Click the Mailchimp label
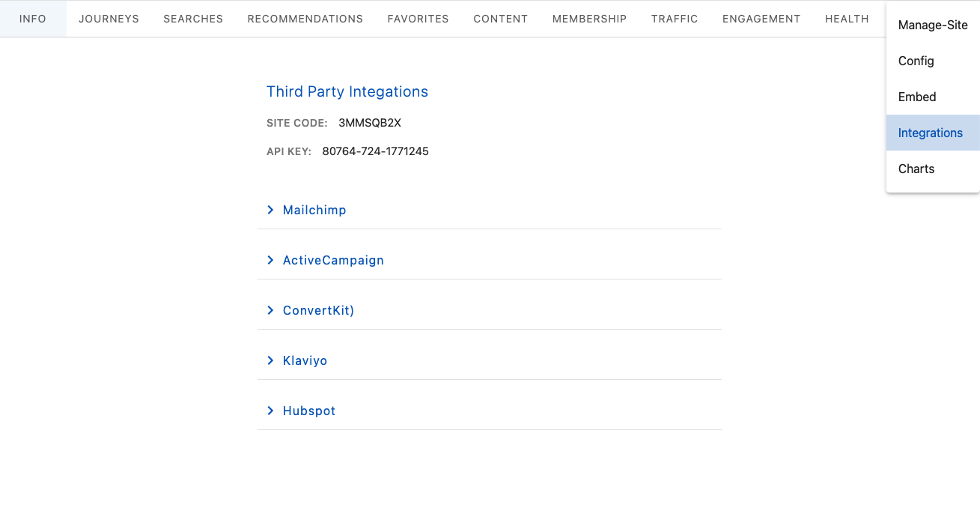The height and width of the screenshot is (514, 980). [314, 211]
